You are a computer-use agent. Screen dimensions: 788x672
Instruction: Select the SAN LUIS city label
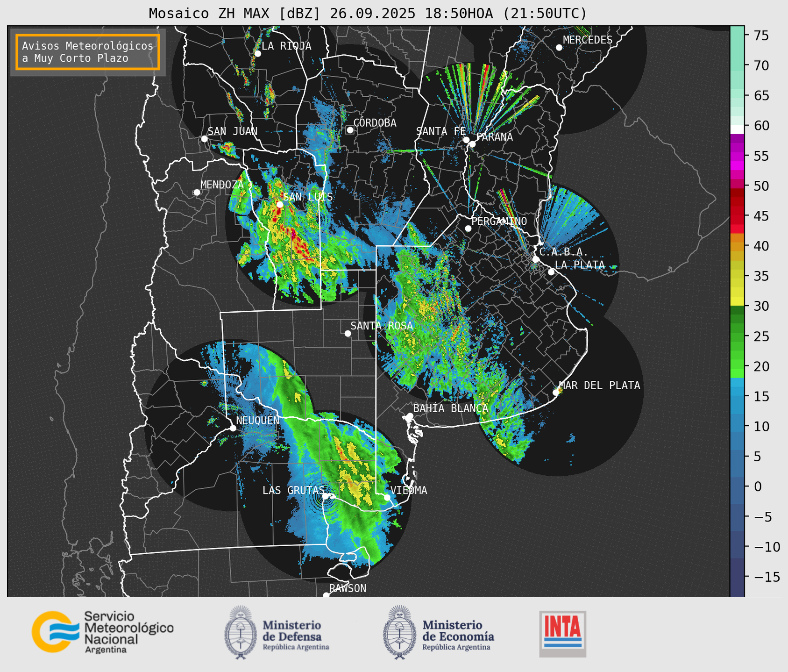tap(308, 197)
